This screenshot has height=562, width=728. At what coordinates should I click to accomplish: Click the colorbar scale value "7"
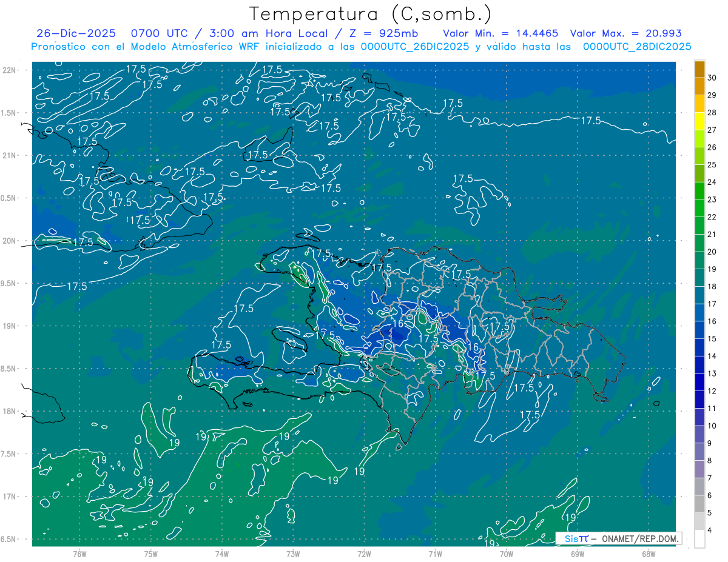710,478
